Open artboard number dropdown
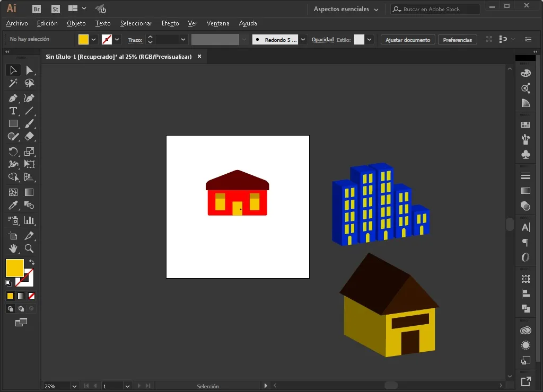The width and height of the screenshot is (543, 392). (x=127, y=386)
